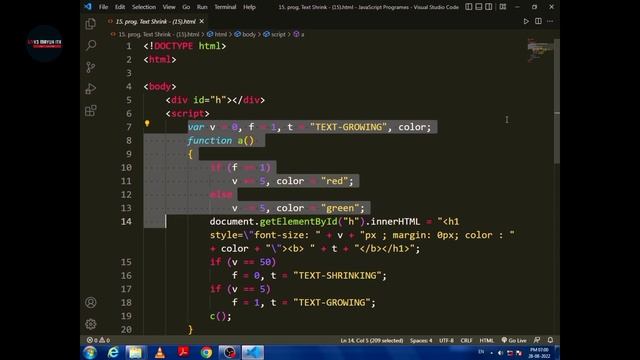Click the "green" string on line 13

click(340, 208)
